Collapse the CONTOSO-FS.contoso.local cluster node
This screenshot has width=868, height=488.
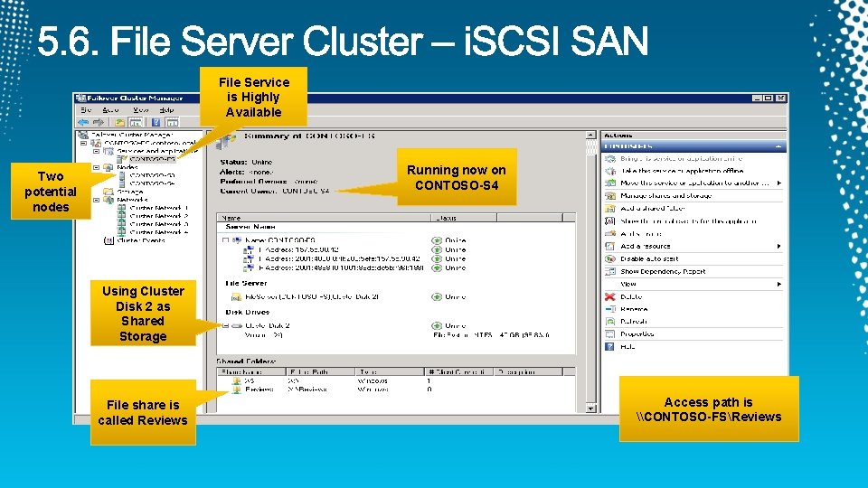point(83,143)
